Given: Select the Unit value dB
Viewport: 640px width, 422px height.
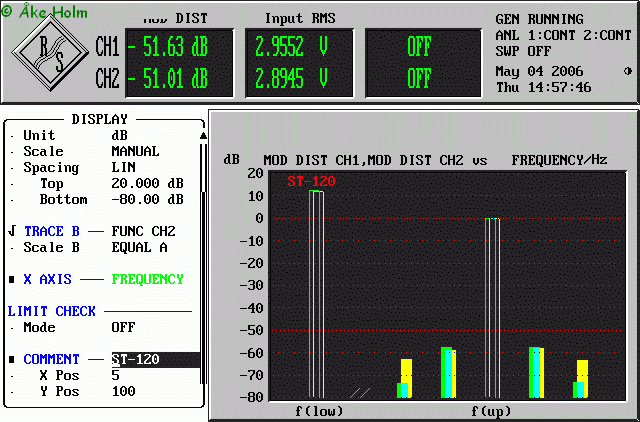Looking at the screenshot, I should pos(120,135).
